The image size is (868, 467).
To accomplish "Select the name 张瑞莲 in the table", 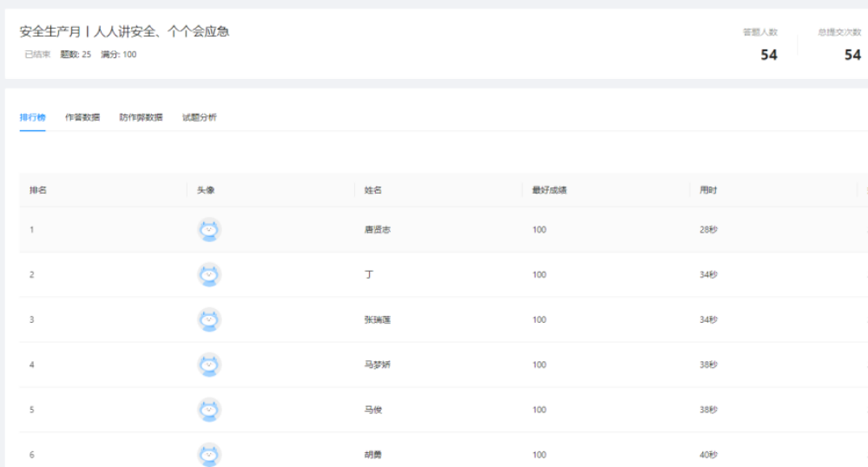I will click(x=378, y=320).
